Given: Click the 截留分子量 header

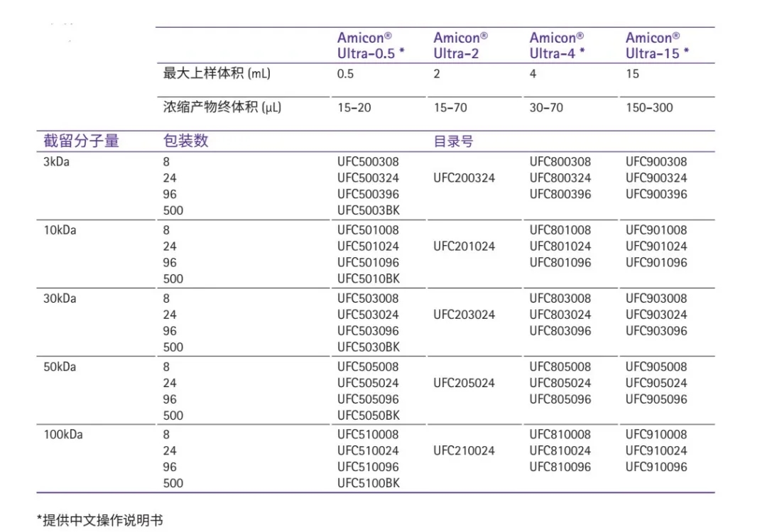Looking at the screenshot, I should pos(82,141).
